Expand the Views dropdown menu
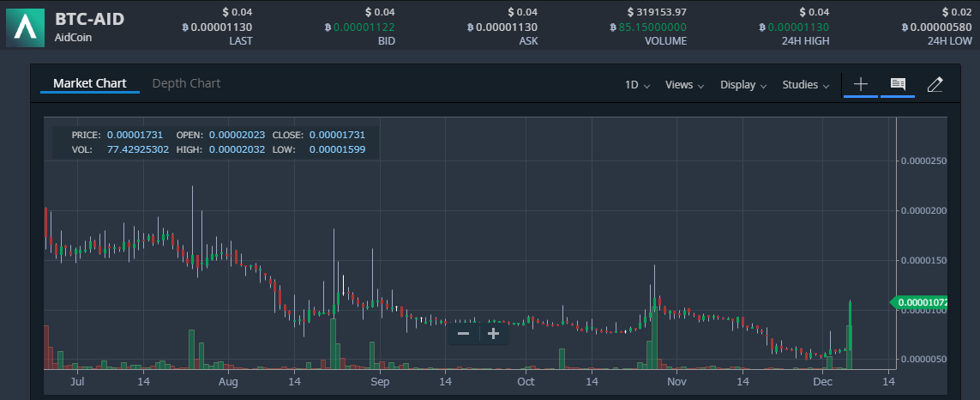The width and height of the screenshot is (980, 400). pyautogui.click(x=684, y=85)
